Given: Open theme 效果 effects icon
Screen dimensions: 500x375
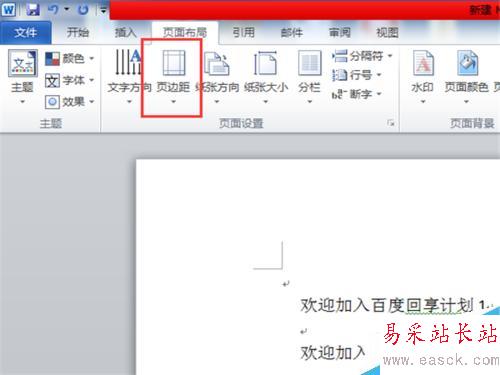Looking at the screenshot, I should [x=52, y=102].
